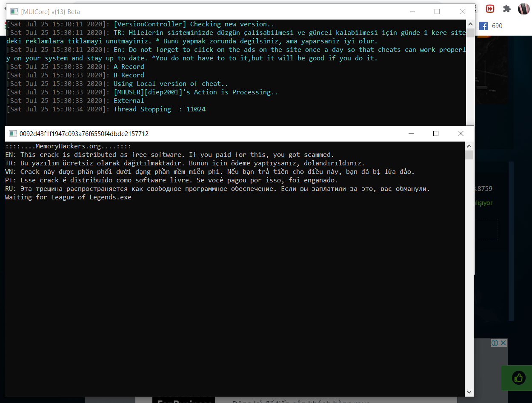Close the ad with the X icon
532x403 pixels.
click(x=503, y=343)
